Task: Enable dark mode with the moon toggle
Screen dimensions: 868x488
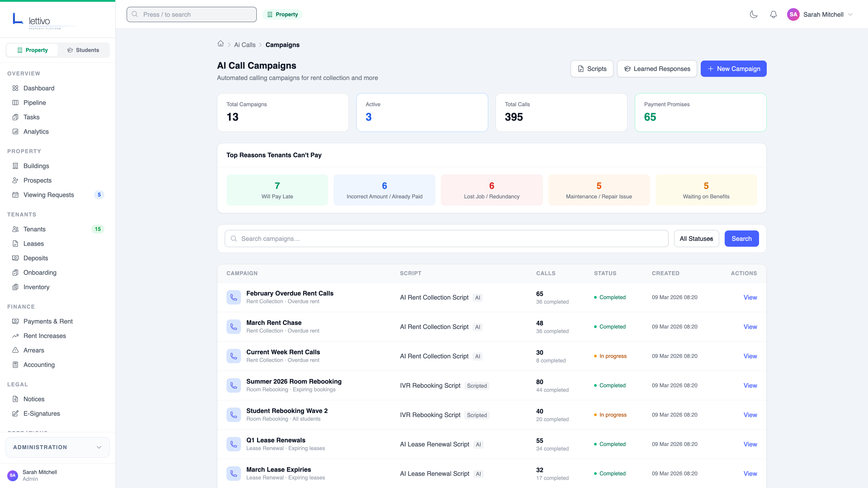Action: pyautogui.click(x=754, y=14)
